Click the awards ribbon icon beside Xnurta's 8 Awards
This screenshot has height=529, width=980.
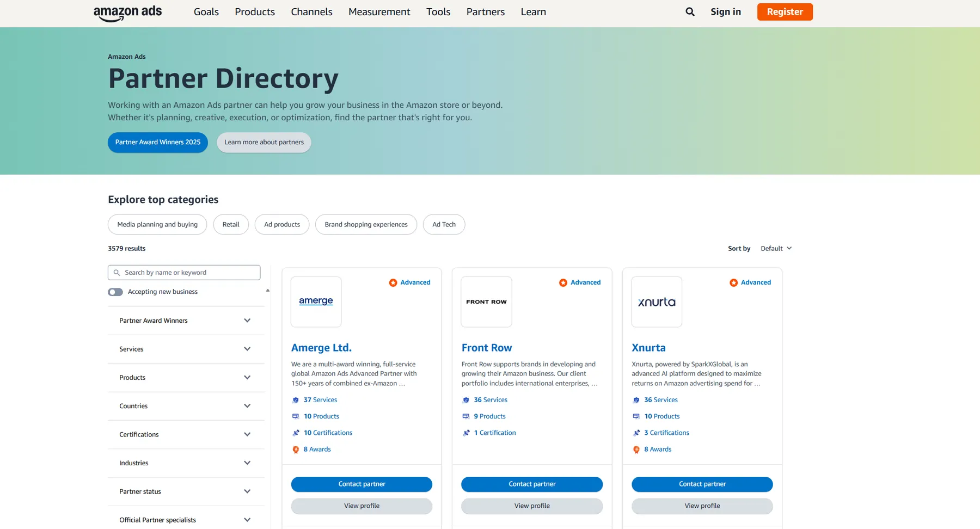pos(636,450)
